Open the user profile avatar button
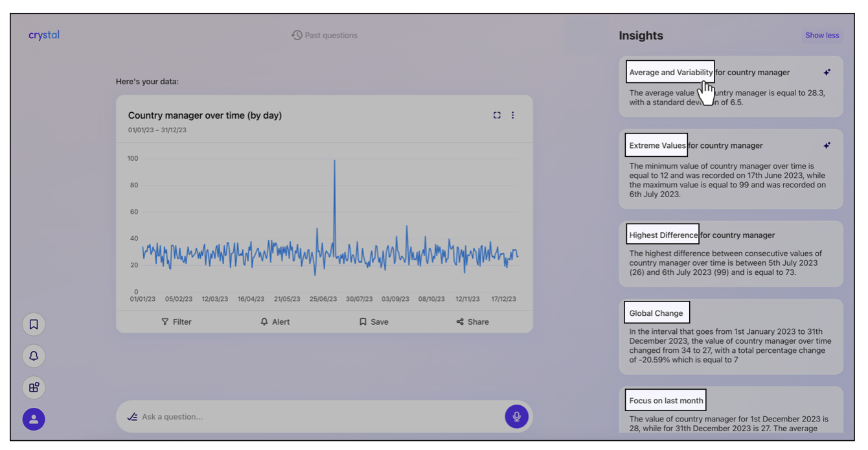 34,420
